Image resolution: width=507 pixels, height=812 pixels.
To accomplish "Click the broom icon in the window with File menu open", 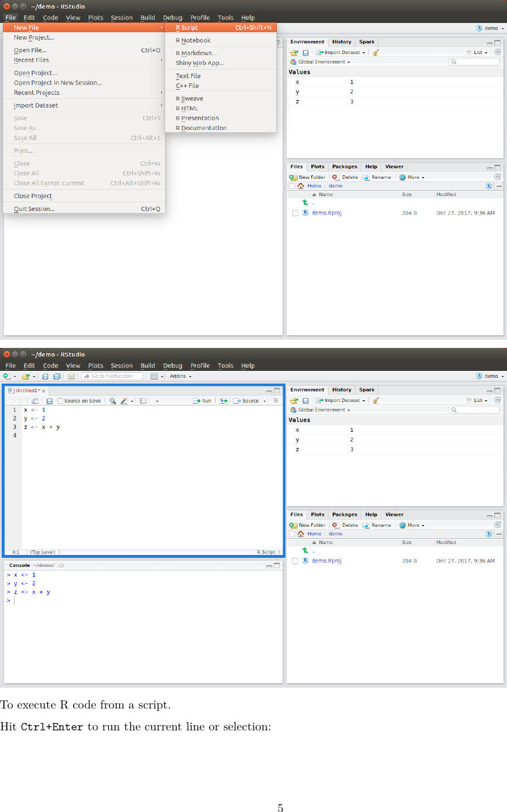I will click(376, 52).
